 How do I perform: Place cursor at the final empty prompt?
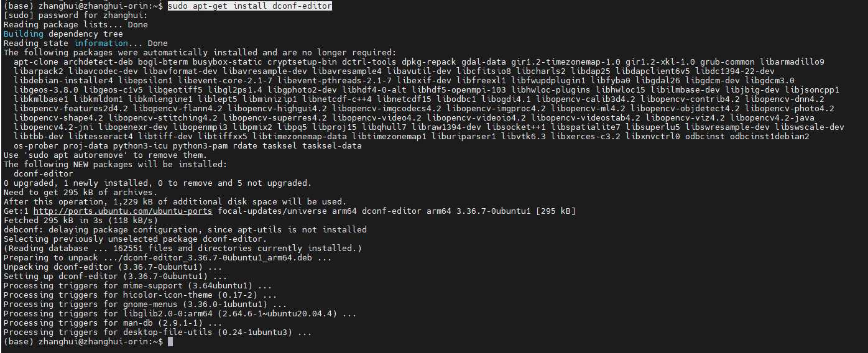170,342
